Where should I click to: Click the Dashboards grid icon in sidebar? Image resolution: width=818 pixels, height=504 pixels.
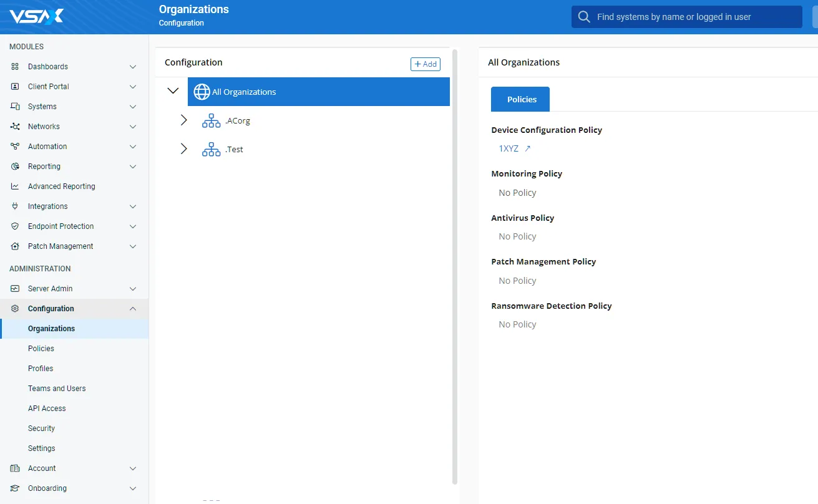15,67
